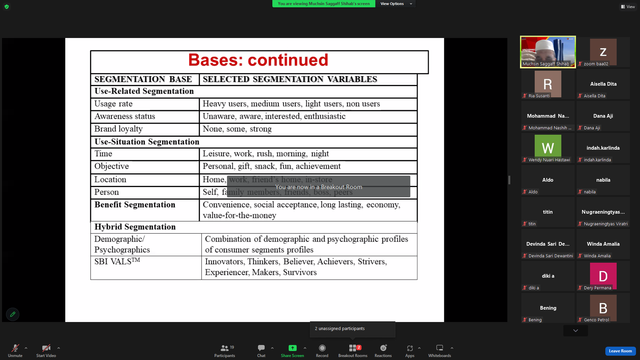This screenshot has width=640, height=360.
Task: Start recording with Record button
Action: coord(322,350)
